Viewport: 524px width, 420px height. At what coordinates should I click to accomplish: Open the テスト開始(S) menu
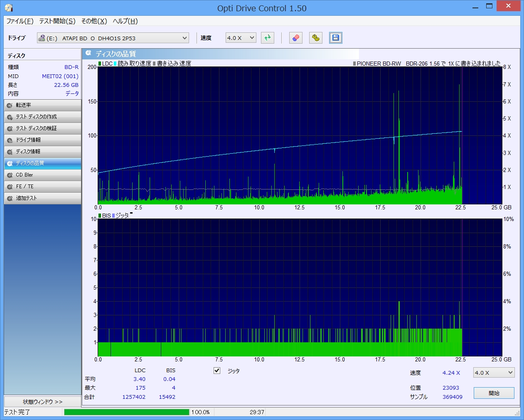coord(57,21)
